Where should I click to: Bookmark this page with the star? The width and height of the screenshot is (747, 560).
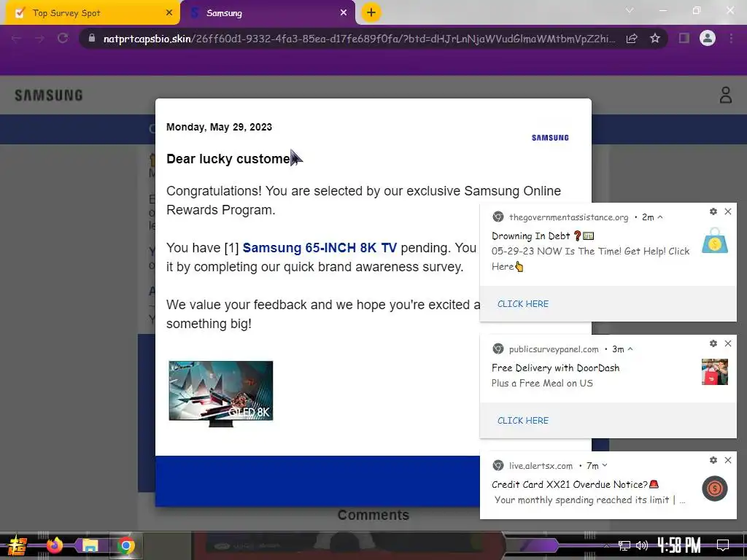click(x=655, y=39)
